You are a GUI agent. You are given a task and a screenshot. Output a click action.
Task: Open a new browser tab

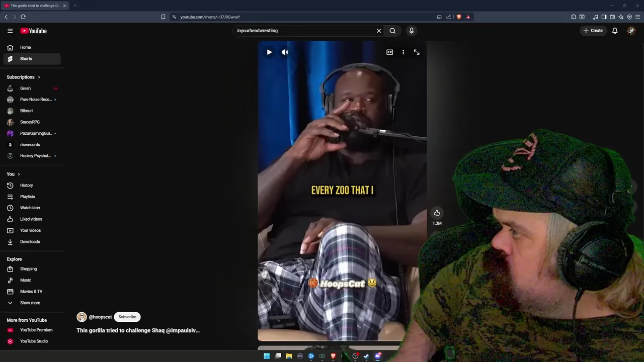pos(74,6)
